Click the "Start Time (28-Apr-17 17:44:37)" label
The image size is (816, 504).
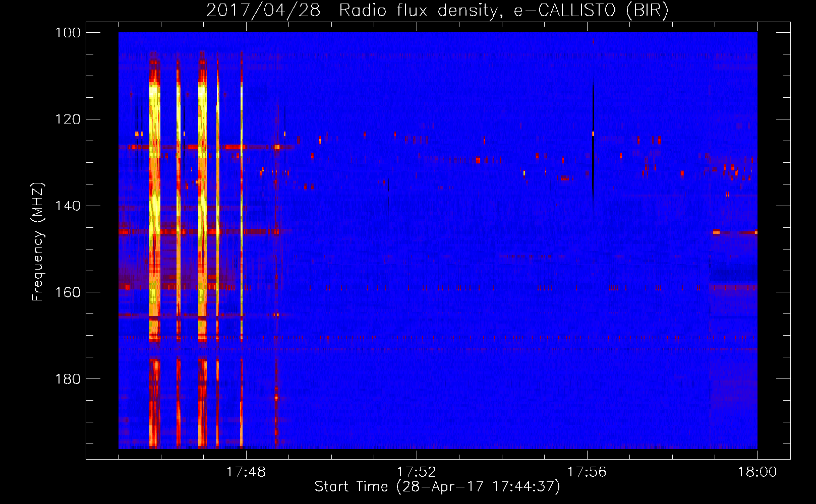pyautogui.click(x=437, y=487)
